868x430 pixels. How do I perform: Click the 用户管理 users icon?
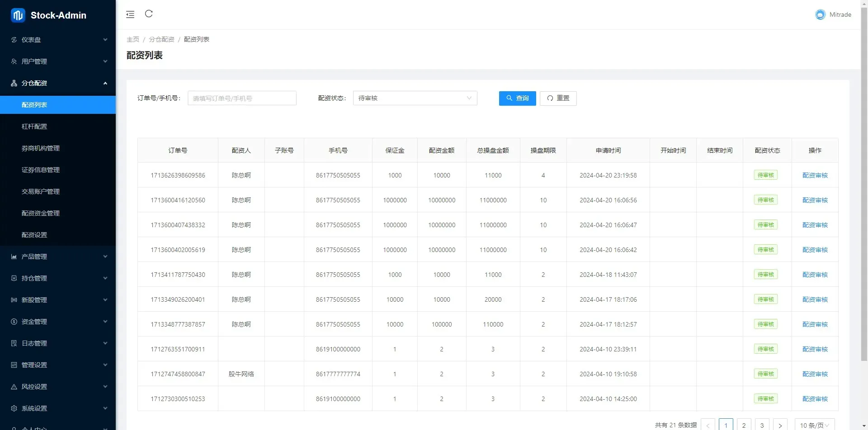point(14,61)
